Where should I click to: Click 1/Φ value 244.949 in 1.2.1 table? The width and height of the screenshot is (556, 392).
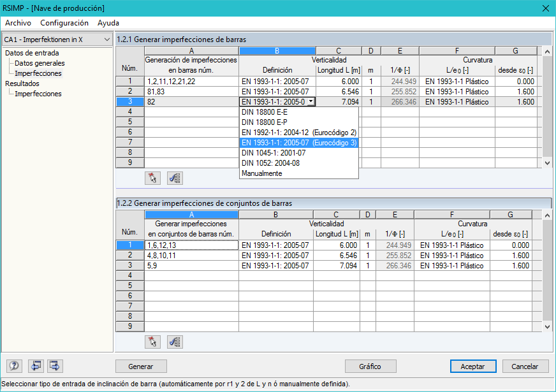[x=400, y=82]
